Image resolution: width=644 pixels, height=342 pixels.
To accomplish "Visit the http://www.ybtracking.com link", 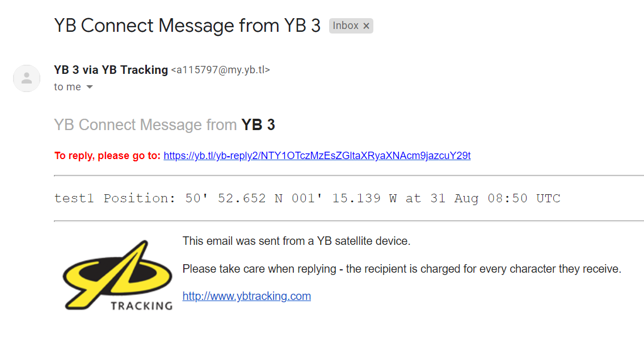I will click(246, 296).
